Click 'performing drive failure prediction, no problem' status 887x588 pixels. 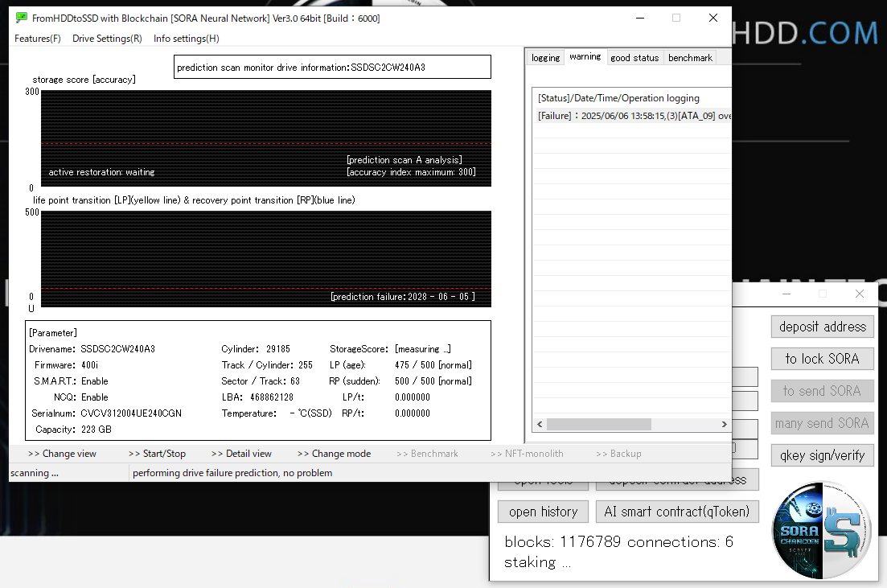(x=232, y=473)
